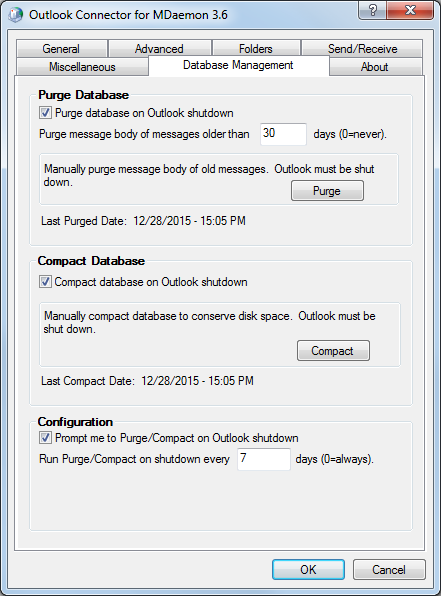Open the Advanced tab
Screen dimensions: 441x596
click(x=160, y=49)
